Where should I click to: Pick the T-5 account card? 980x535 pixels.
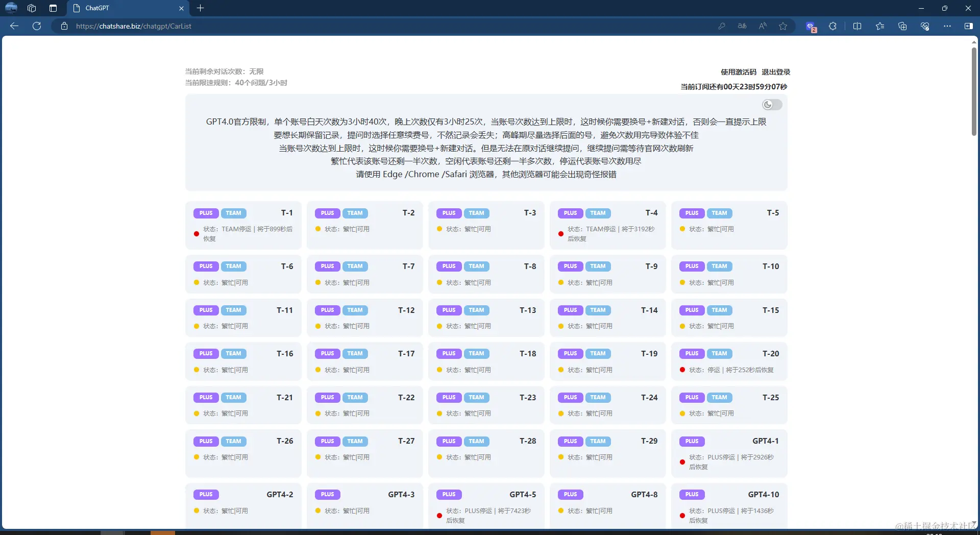[x=729, y=225]
